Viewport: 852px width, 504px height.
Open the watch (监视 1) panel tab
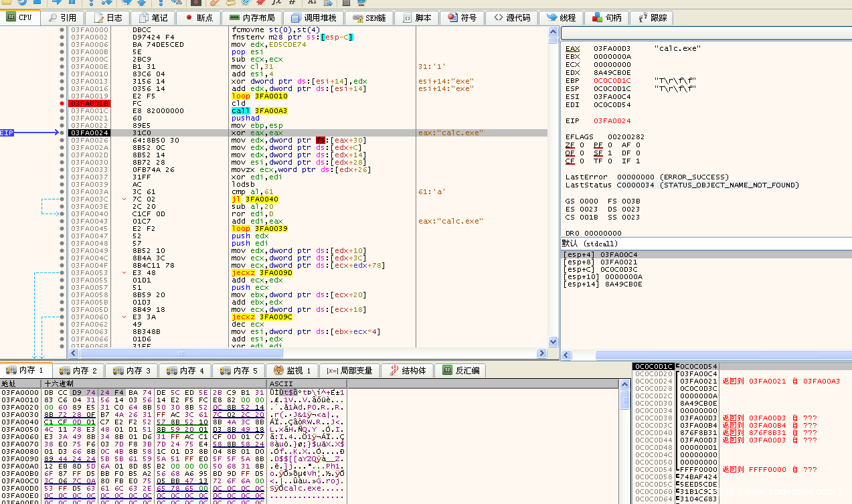point(292,370)
